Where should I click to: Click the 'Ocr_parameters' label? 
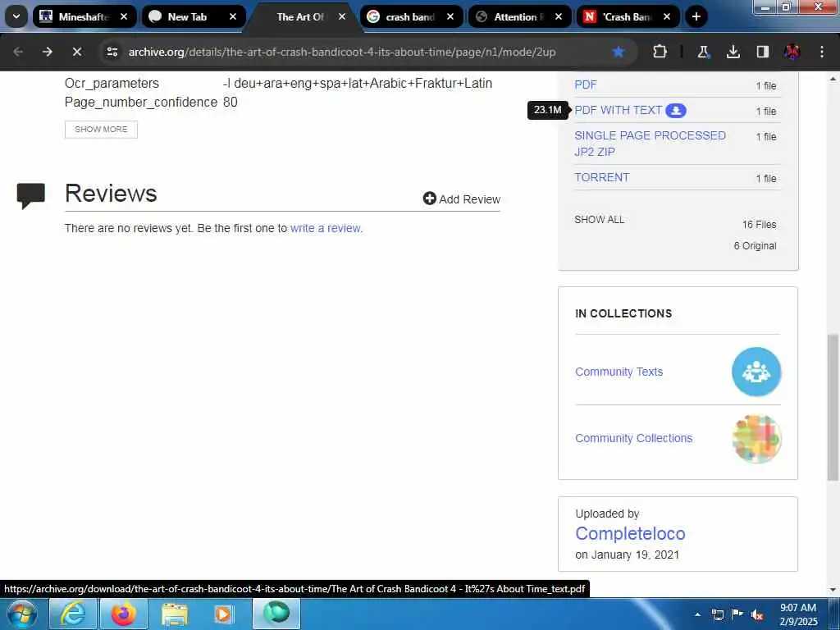point(112,84)
